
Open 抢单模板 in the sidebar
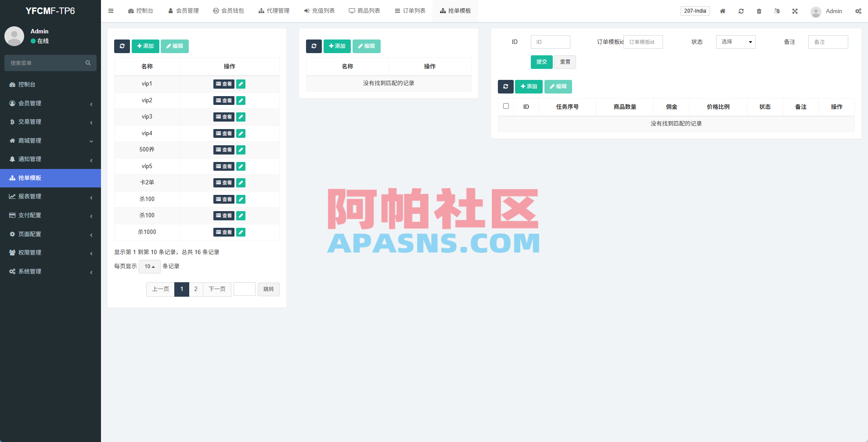[x=50, y=178]
